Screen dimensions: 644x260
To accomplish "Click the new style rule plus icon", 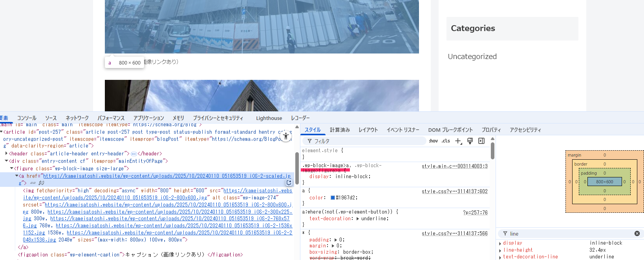I will 458,141.
